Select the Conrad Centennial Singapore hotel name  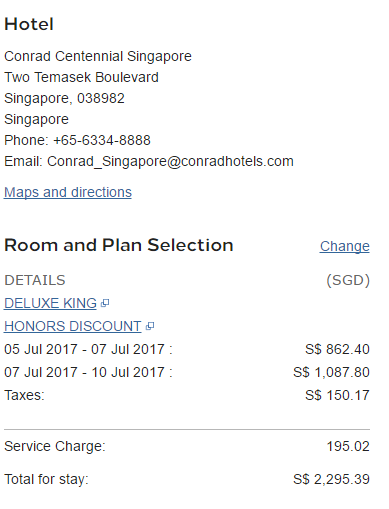[98, 56]
